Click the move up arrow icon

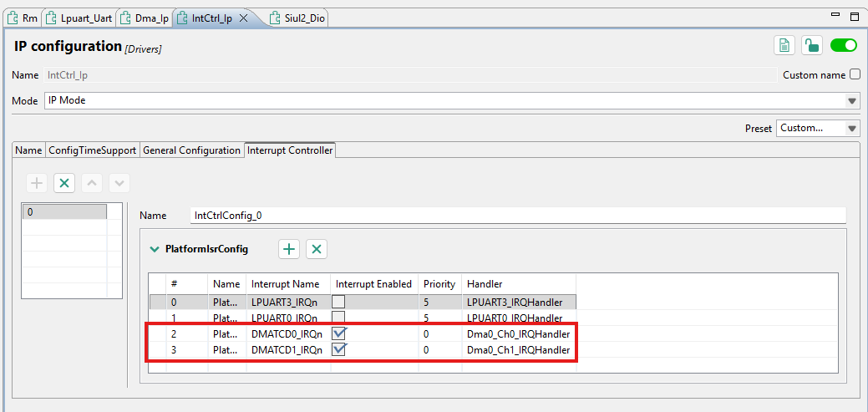click(x=92, y=183)
